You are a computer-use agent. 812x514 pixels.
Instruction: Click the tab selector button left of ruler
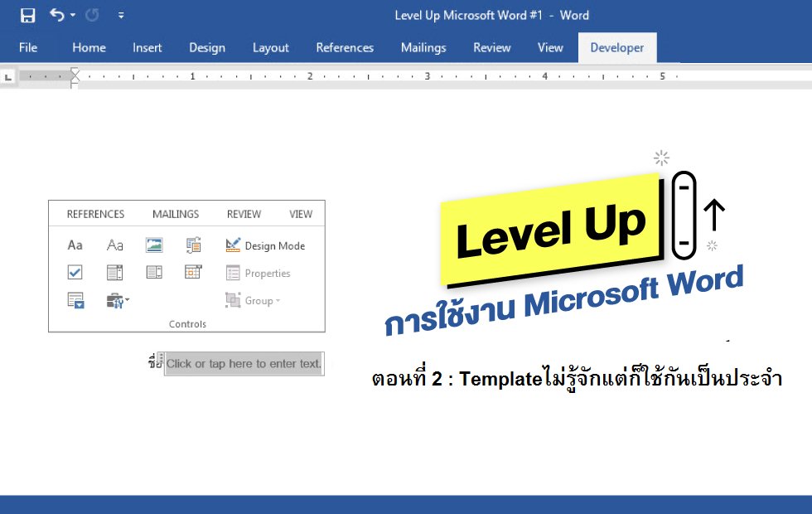coord(8,77)
